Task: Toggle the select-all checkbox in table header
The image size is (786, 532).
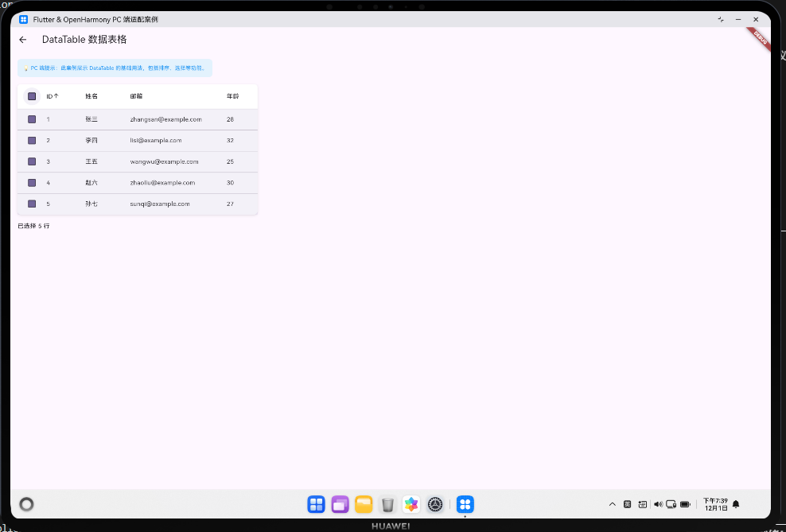Action: (x=32, y=95)
